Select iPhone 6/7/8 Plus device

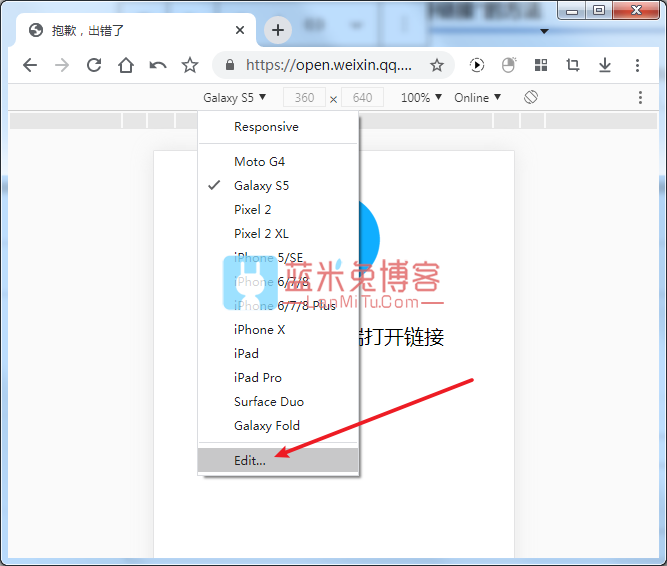278,305
